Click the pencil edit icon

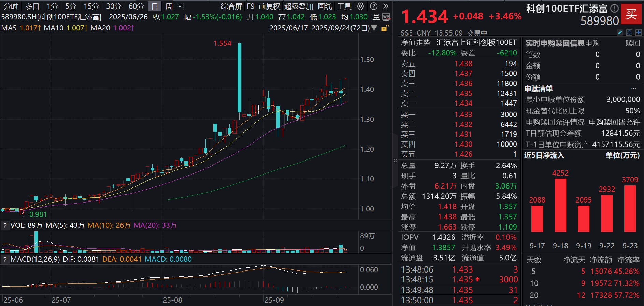pyautogui.click(x=620, y=32)
